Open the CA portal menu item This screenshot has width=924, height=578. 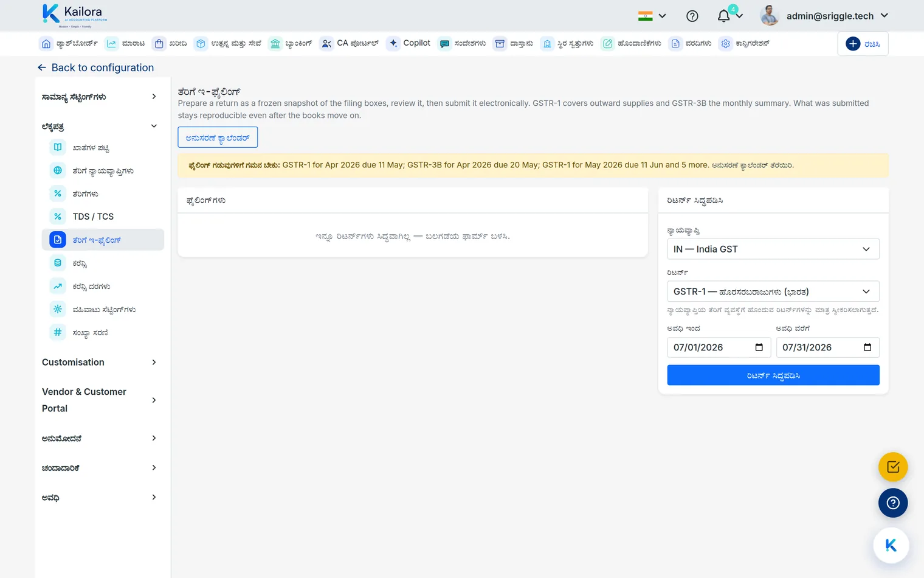pos(350,43)
